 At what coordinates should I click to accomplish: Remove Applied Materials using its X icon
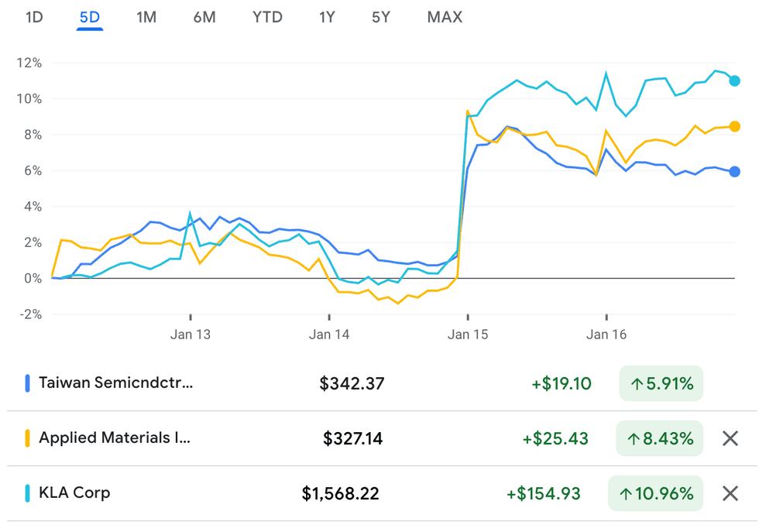[729, 438]
